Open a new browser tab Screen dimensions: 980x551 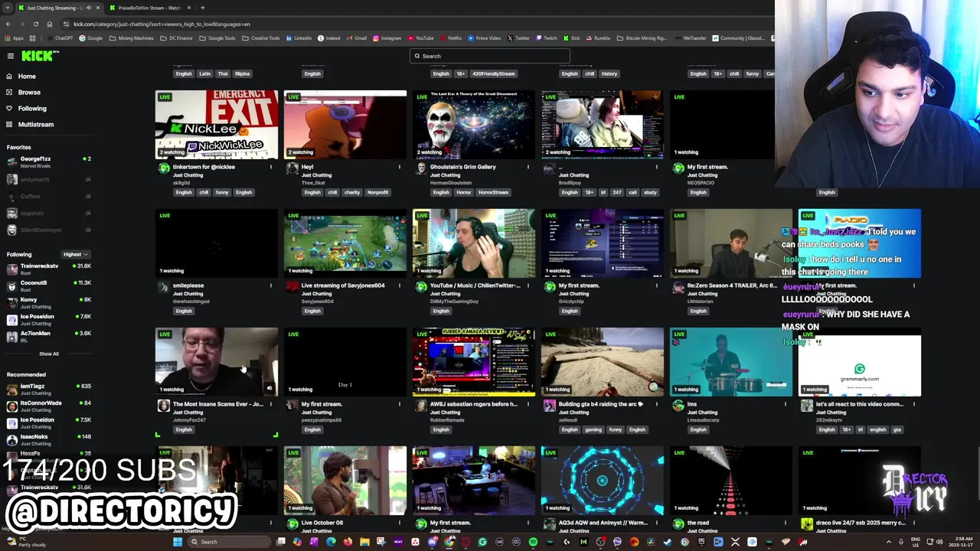[x=203, y=8]
